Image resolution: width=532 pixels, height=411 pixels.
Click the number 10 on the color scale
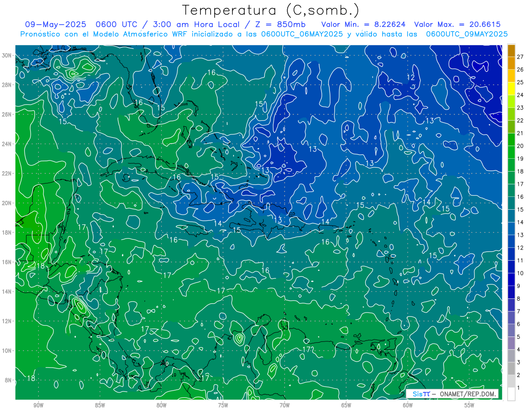click(520, 273)
